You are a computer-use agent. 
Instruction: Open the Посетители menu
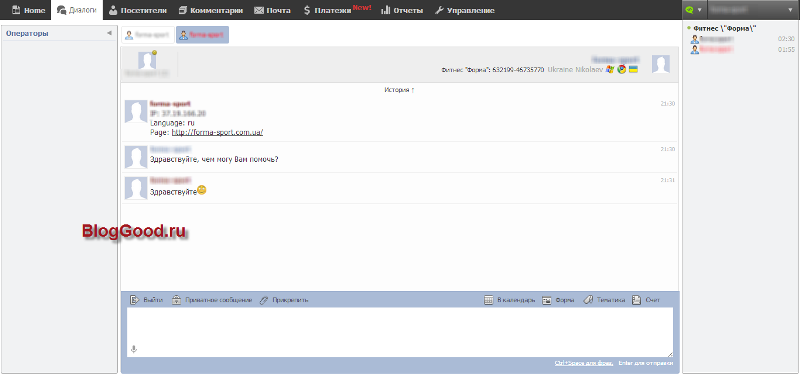[136, 10]
